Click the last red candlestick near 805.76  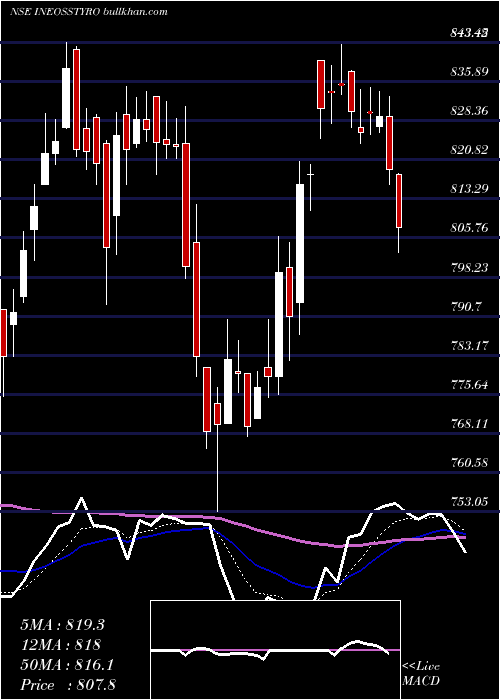(x=399, y=201)
